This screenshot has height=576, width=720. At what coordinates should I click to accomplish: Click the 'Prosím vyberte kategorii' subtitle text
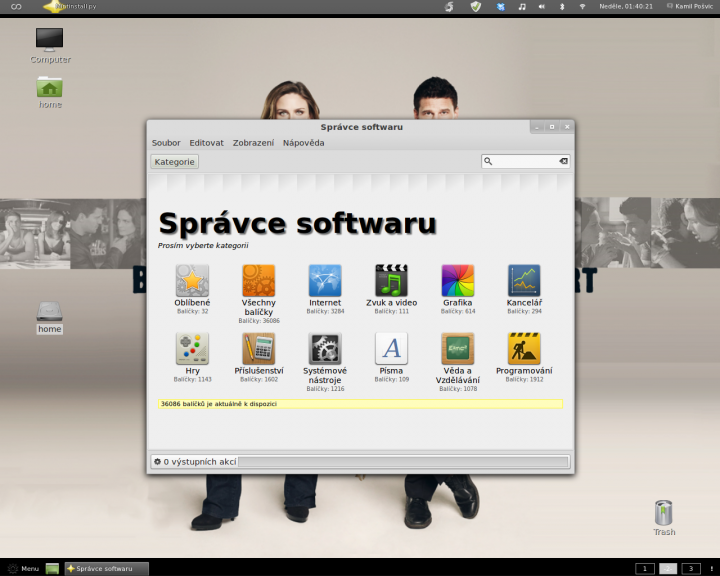(x=203, y=245)
